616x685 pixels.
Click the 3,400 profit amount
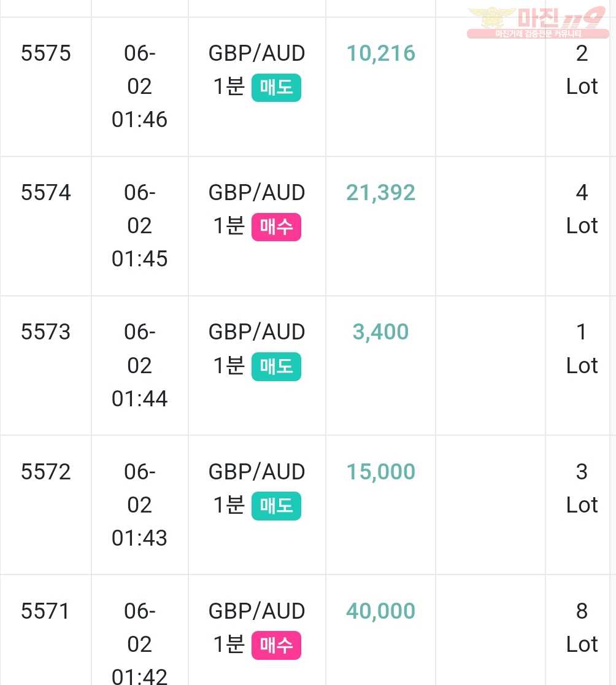coord(380,333)
